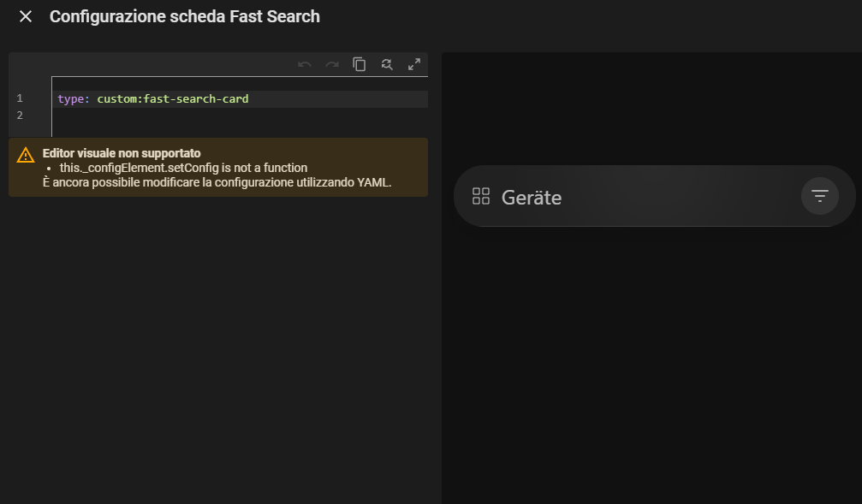Screen dimensions: 862x504
Task: Open the filter button in the Geräte bar
Action: (x=820, y=196)
